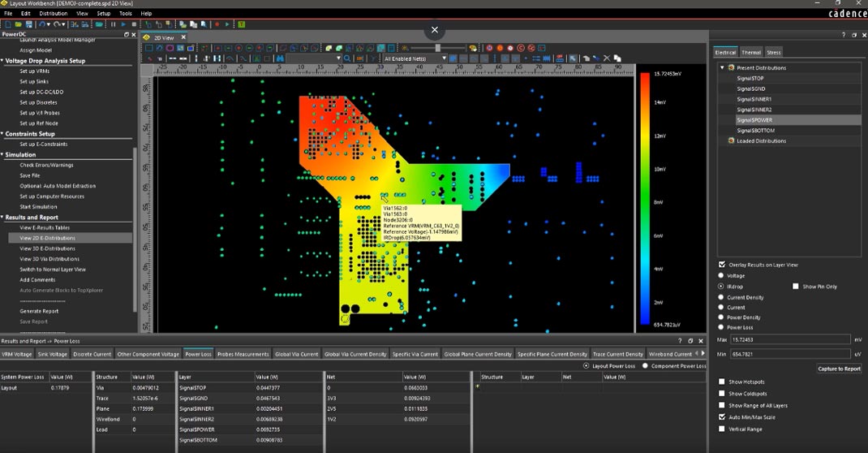Select Component Power Loss radio button
868x453 pixels.
point(646,366)
